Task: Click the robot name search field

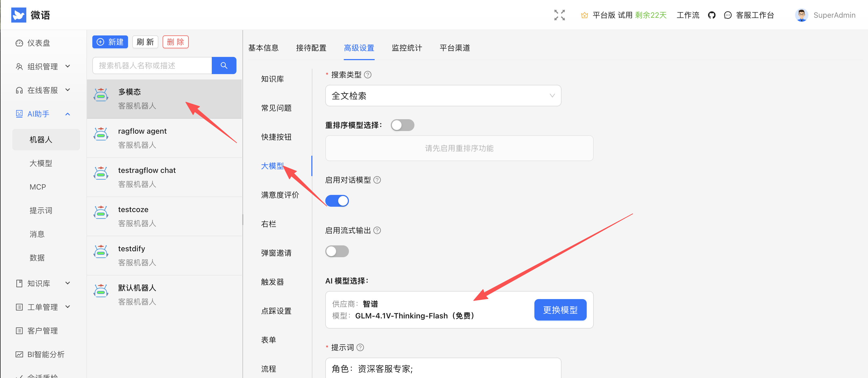Action: [152, 65]
